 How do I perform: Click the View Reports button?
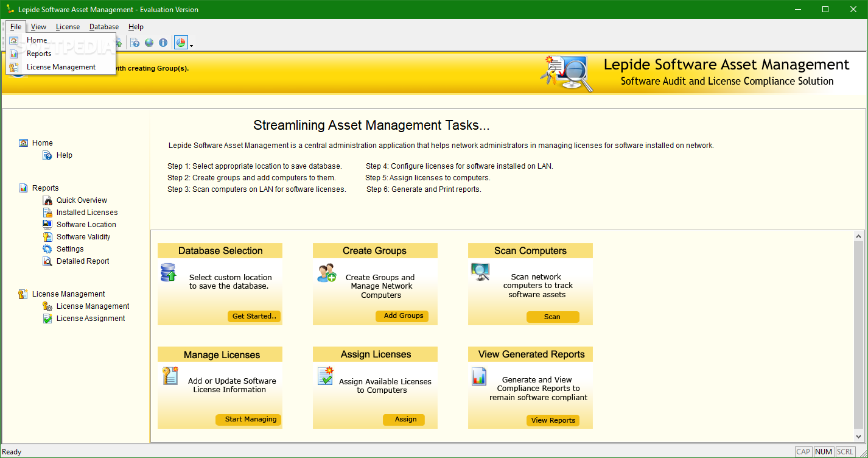553,420
